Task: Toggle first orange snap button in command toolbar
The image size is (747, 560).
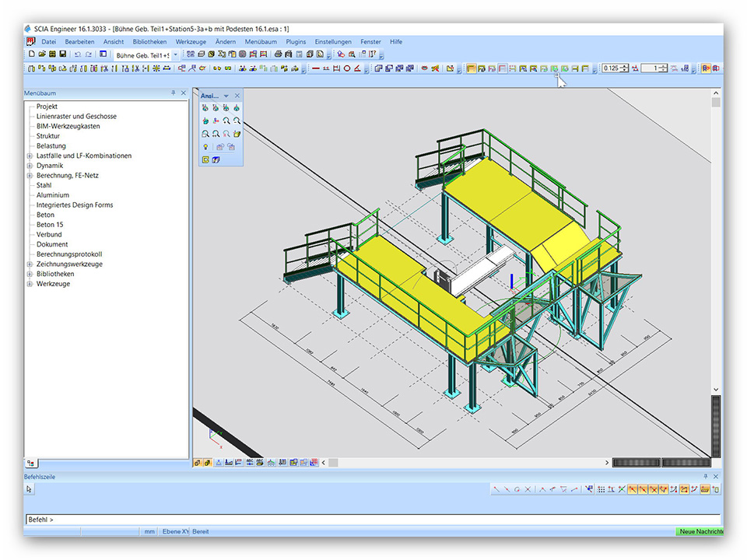Action: coord(633,489)
